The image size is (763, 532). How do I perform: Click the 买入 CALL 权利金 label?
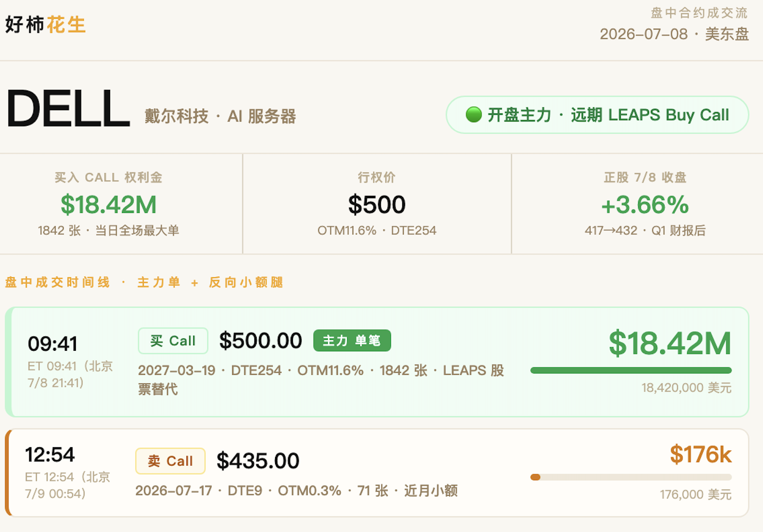point(108,177)
